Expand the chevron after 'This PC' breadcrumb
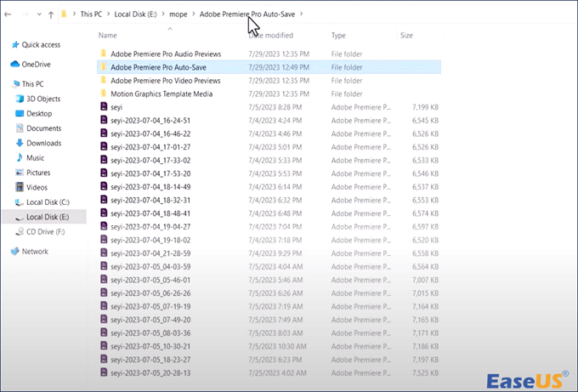This screenshot has height=392, width=578. coord(108,14)
